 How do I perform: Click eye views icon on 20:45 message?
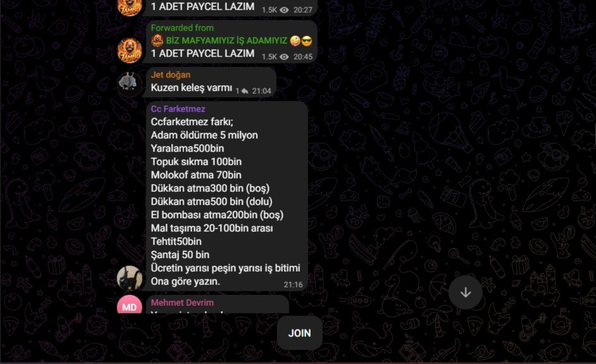tap(284, 57)
